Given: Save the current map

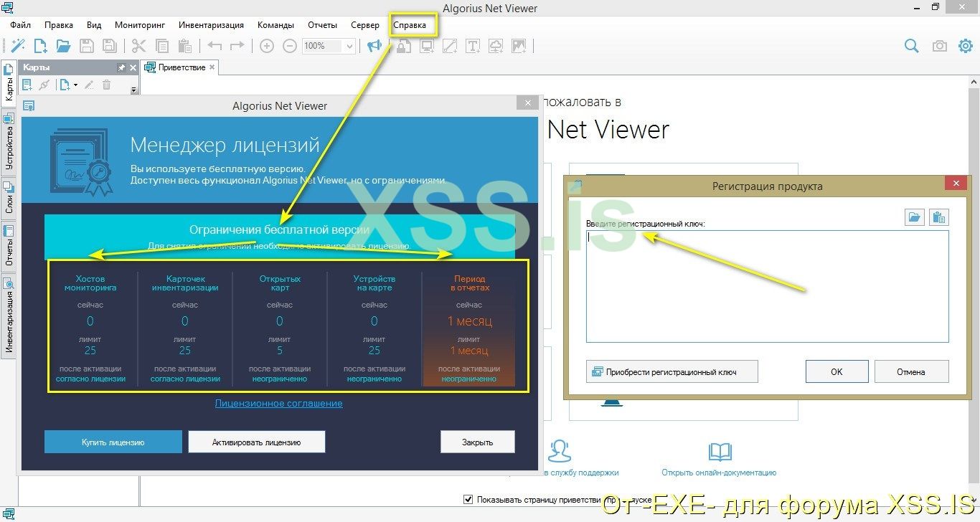Looking at the screenshot, I should 87,46.
